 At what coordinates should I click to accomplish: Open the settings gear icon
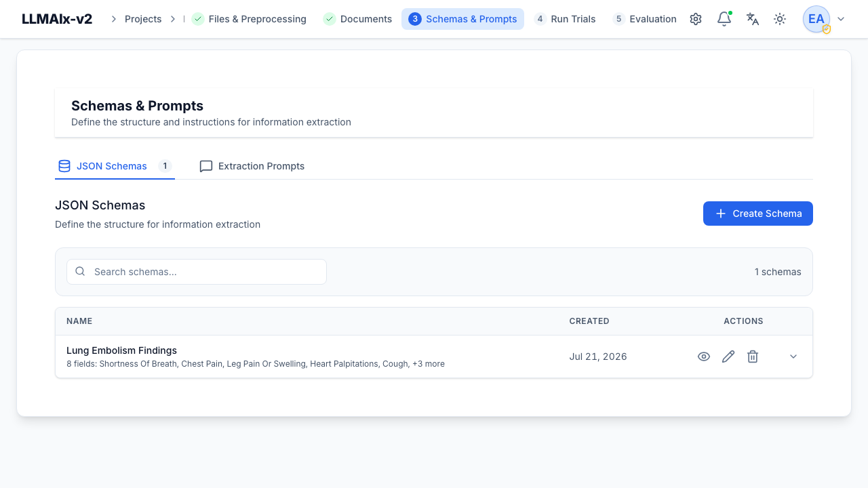pyautogui.click(x=696, y=19)
